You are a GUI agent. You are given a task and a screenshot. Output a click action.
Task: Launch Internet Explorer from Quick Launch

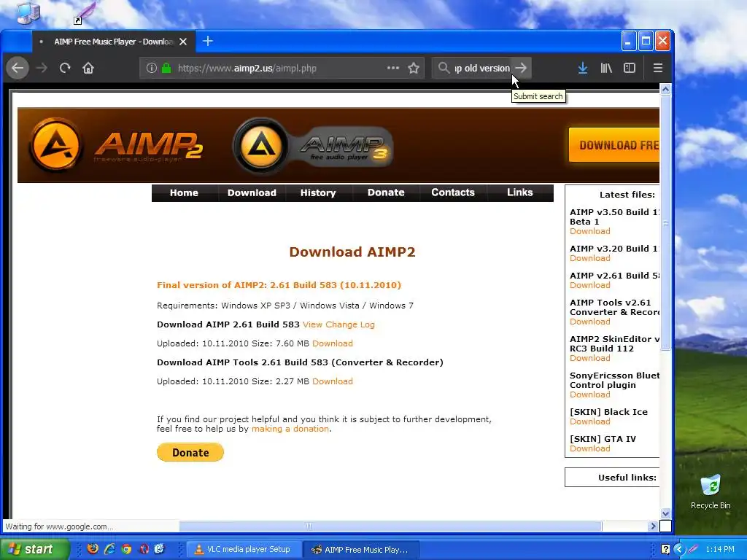click(109, 549)
